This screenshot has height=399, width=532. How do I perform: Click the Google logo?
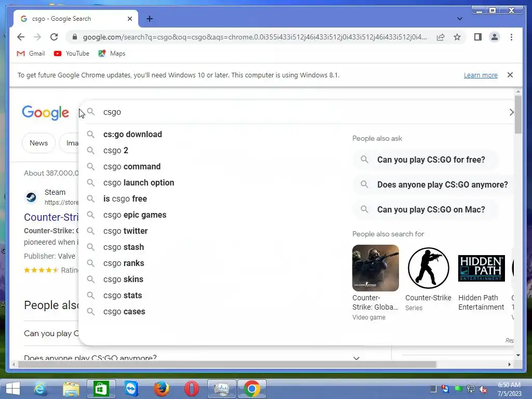pyautogui.click(x=45, y=112)
